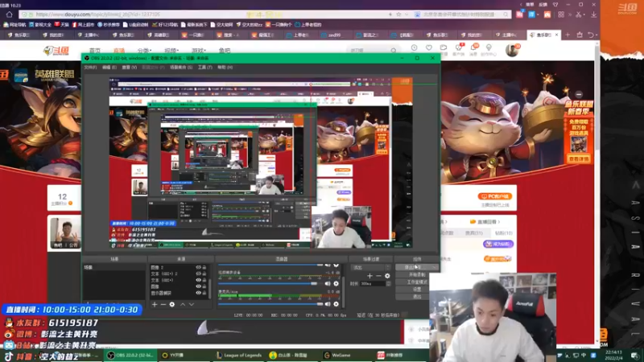
Task: Click Douyu search magnifier icon
Action: click(x=394, y=51)
